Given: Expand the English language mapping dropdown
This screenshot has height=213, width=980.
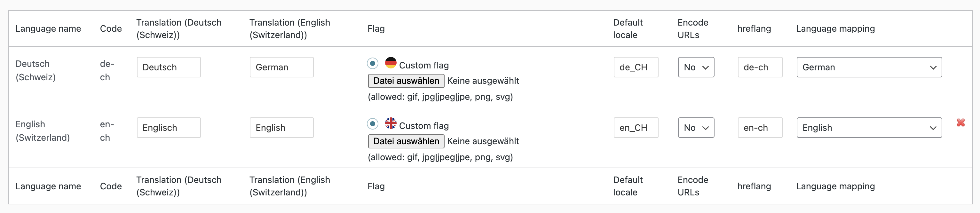Looking at the screenshot, I should point(869,128).
